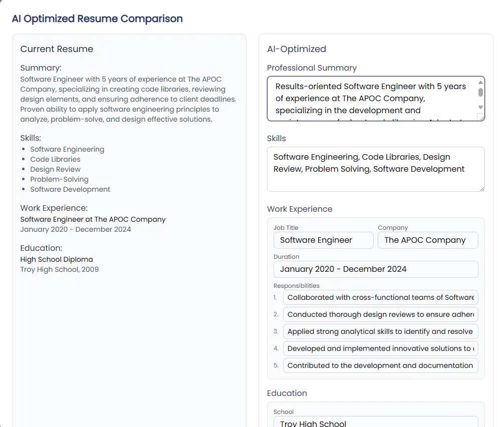The height and width of the screenshot is (427, 504).
Task: Click the Current Resume heading
Action: tap(57, 49)
